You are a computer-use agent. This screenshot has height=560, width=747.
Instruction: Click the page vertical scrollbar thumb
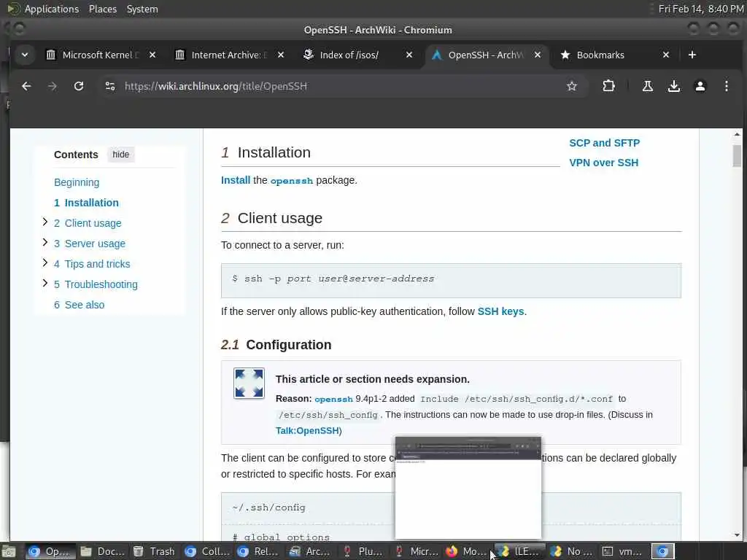click(x=737, y=156)
